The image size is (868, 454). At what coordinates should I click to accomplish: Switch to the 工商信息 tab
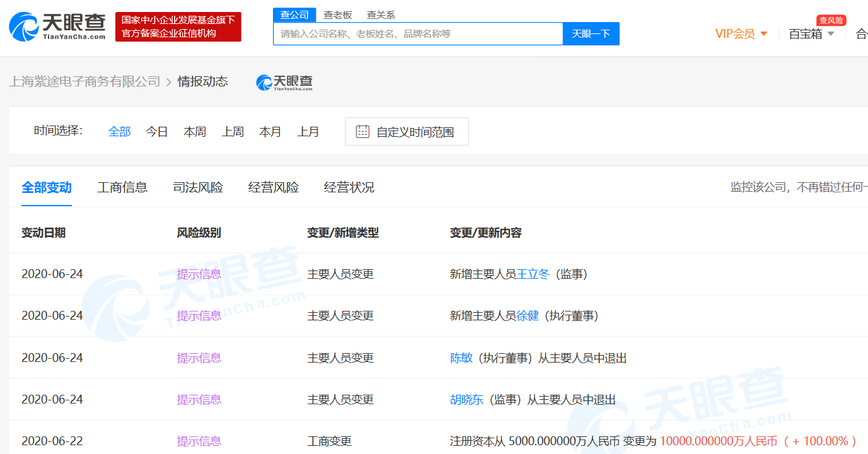click(x=122, y=187)
